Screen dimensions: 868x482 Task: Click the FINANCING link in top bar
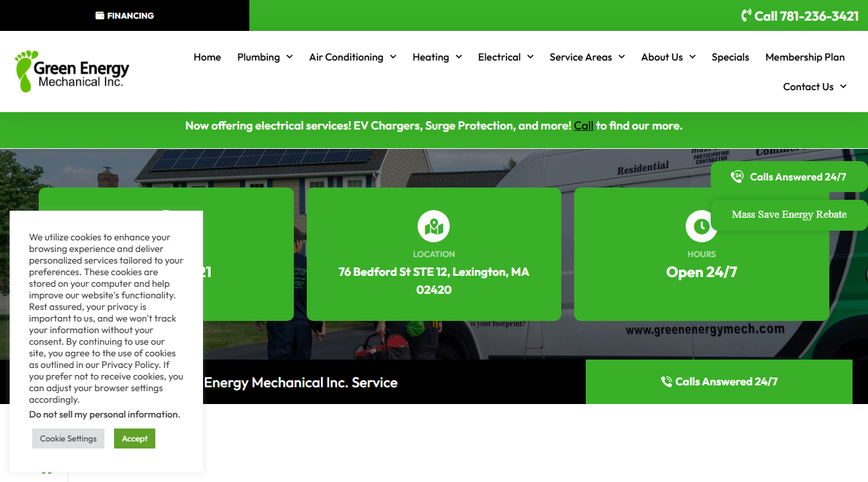[124, 15]
